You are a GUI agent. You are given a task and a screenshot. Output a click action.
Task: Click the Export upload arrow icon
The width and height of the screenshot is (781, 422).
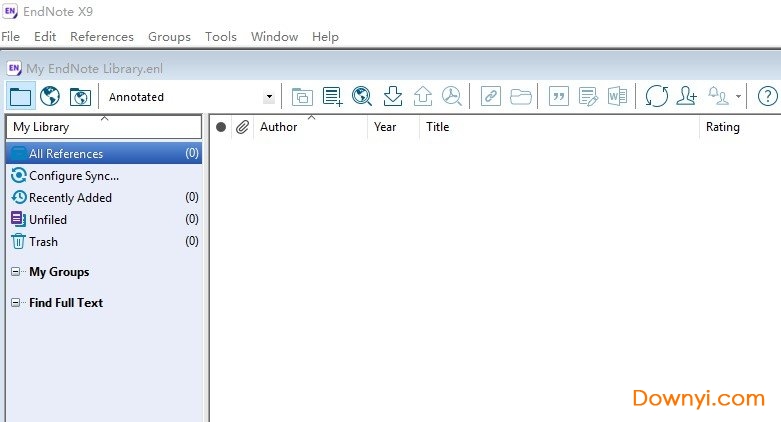[423, 96]
